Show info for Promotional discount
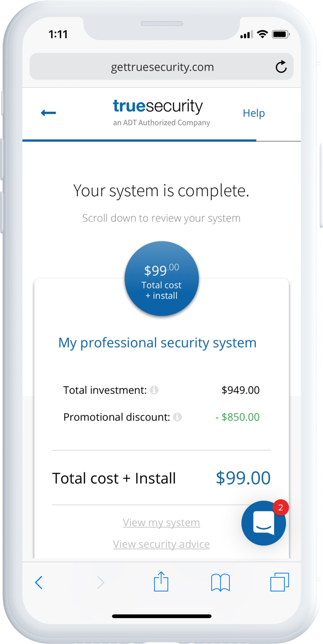This screenshot has height=644, width=323. pyautogui.click(x=177, y=417)
